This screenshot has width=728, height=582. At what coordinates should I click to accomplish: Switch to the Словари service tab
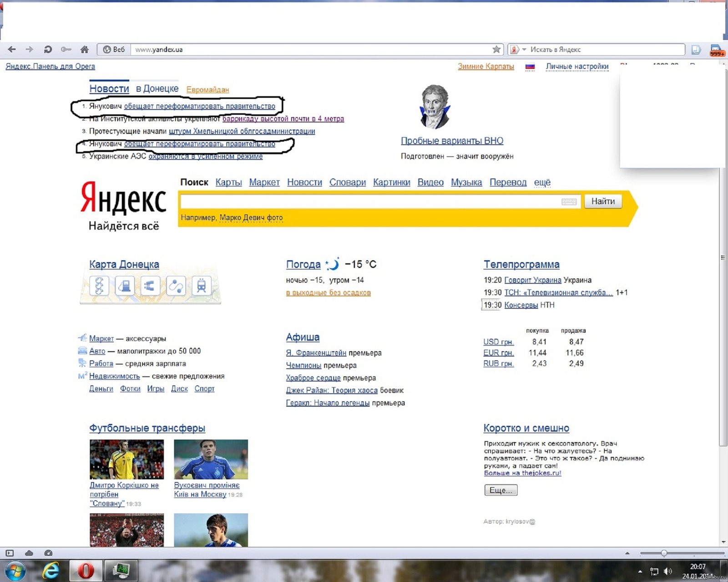pos(348,182)
